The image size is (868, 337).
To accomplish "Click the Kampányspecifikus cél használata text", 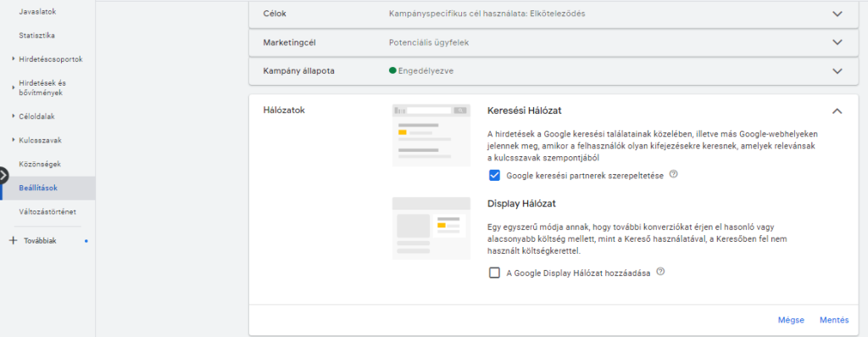I will click(487, 14).
